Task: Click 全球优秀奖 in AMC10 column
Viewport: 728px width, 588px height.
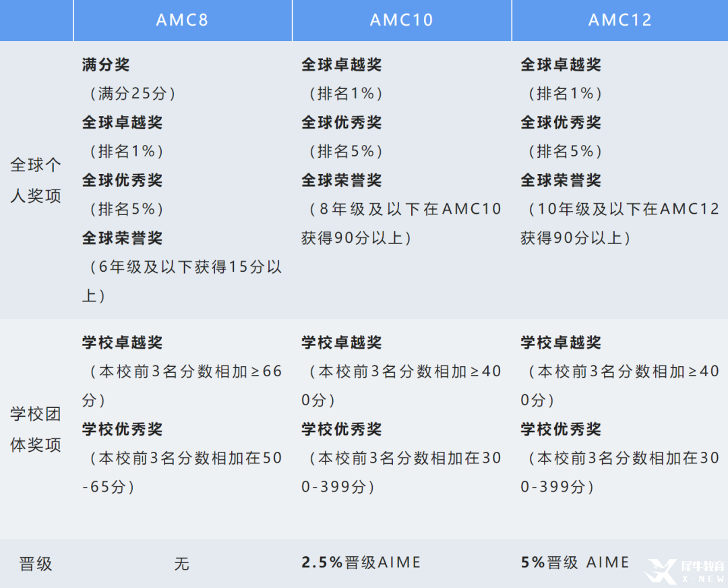Action: (341, 123)
